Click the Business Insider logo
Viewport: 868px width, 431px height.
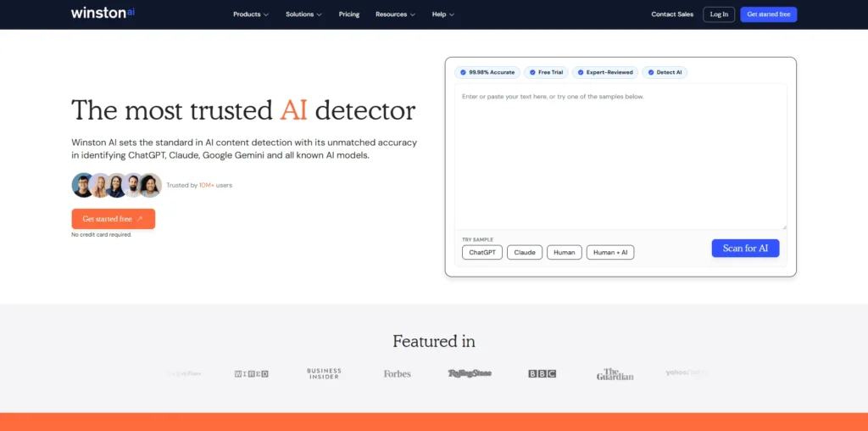[x=324, y=373]
